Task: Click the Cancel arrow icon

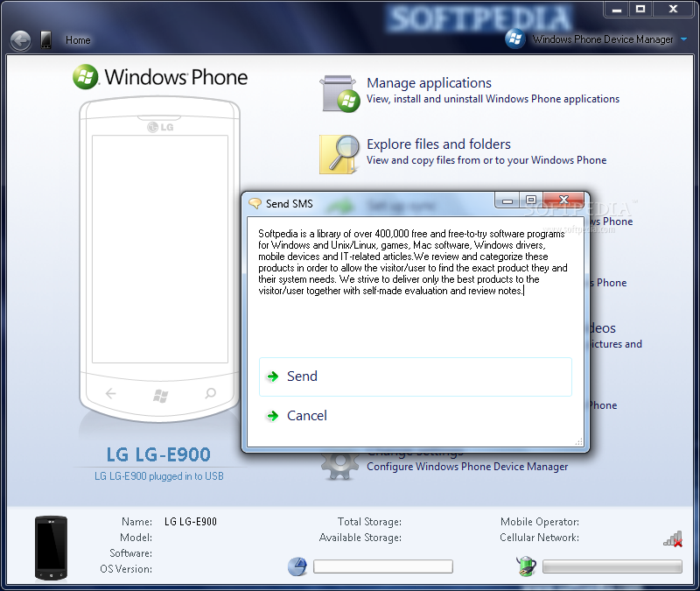Action: click(x=272, y=417)
